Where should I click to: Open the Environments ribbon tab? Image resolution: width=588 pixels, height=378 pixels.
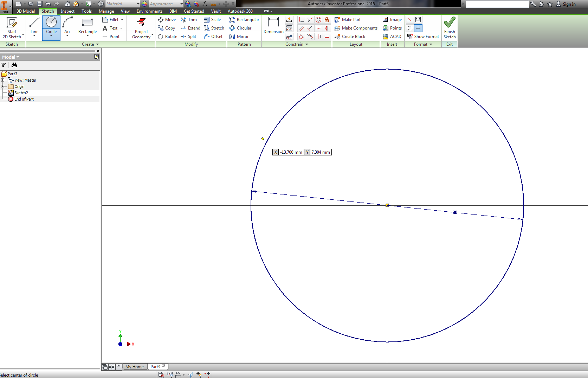pyautogui.click(x=149, y=11)
